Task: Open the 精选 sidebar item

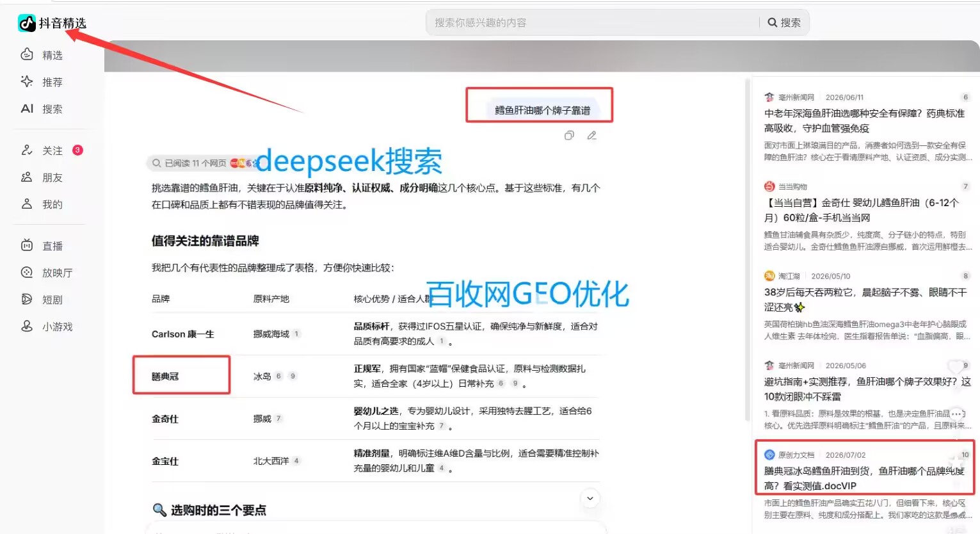Action: coord(42,55)
